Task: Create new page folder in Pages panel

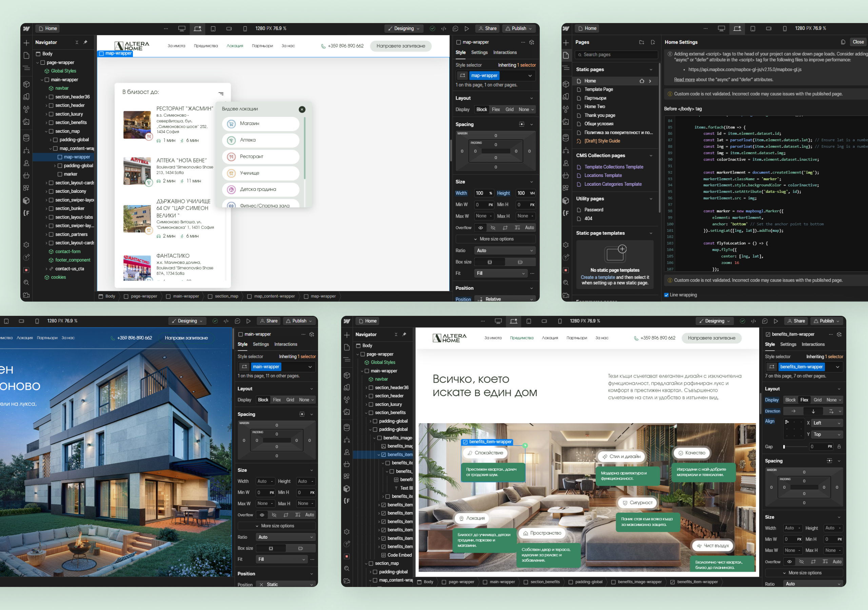Action: click(642, 42)
